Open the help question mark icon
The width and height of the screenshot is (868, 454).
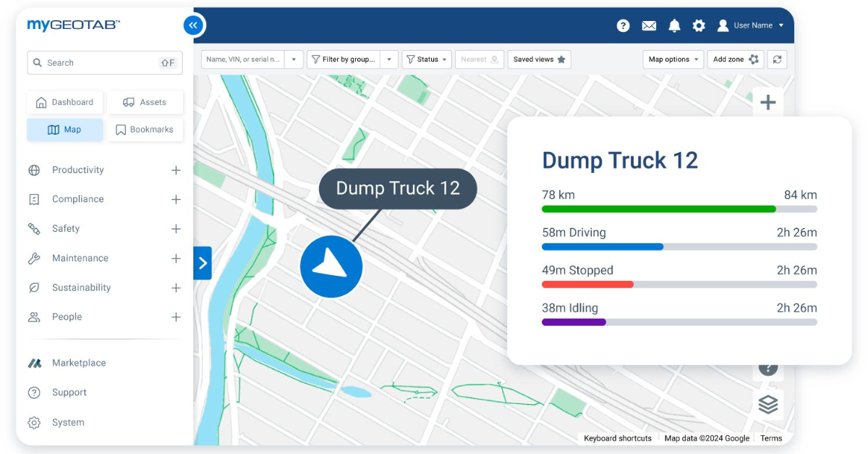point(623,25)
